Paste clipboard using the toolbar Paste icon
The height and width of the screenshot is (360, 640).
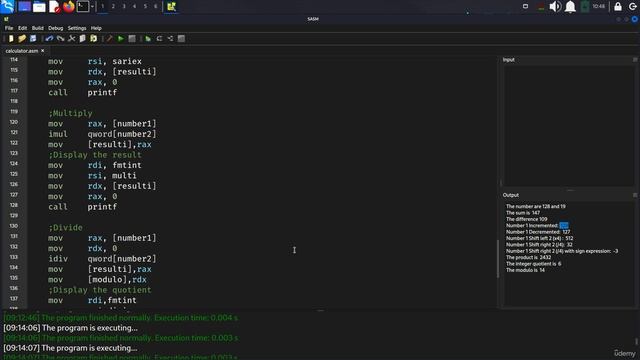(x=93, y=38)
